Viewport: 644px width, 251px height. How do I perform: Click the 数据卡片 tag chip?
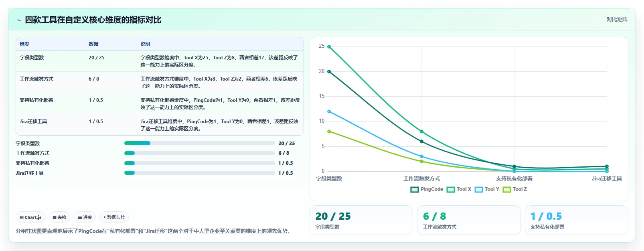(114, 217)
